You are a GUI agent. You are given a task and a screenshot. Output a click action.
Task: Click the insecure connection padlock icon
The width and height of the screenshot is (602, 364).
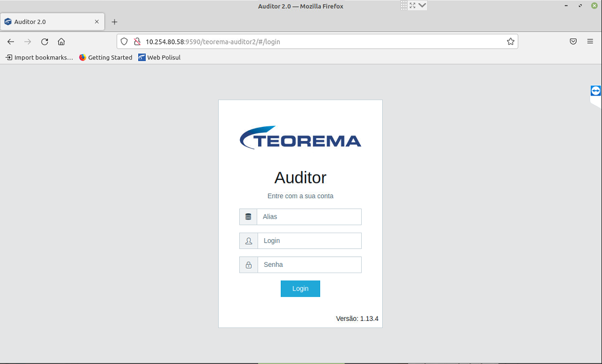coord(137,42)
